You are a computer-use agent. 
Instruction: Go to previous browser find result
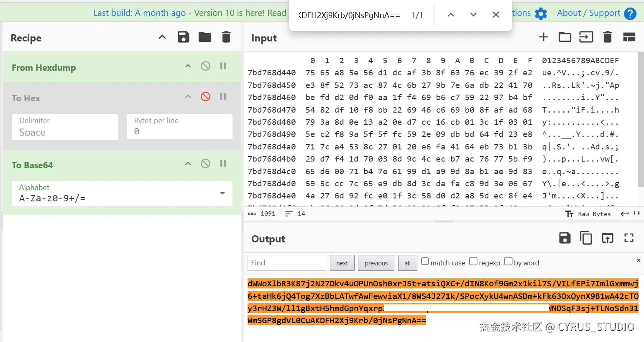(x=451, y=15)
